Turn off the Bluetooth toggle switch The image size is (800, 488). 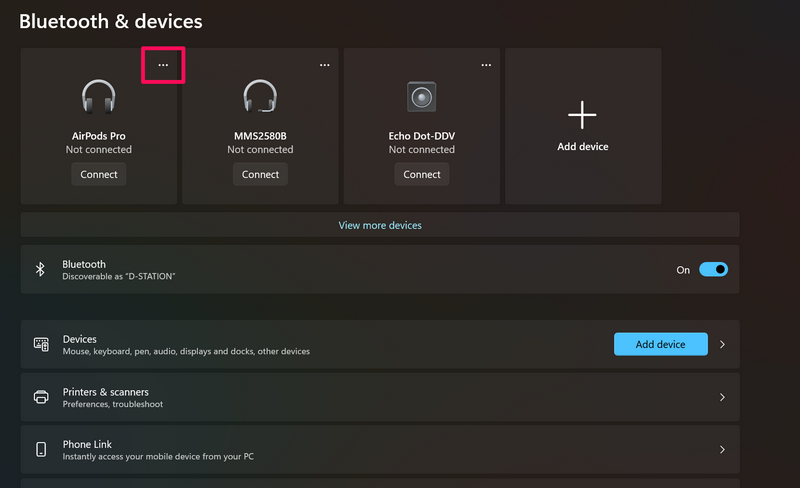point(713,270)
